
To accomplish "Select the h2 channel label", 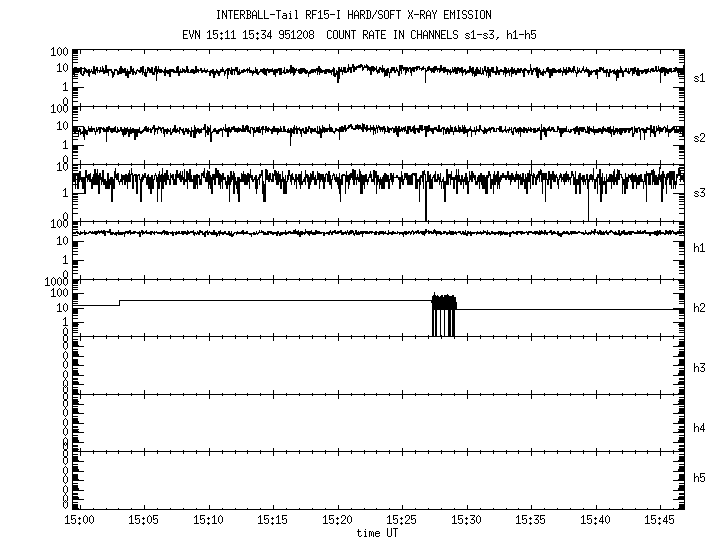I will click(700, 308).
